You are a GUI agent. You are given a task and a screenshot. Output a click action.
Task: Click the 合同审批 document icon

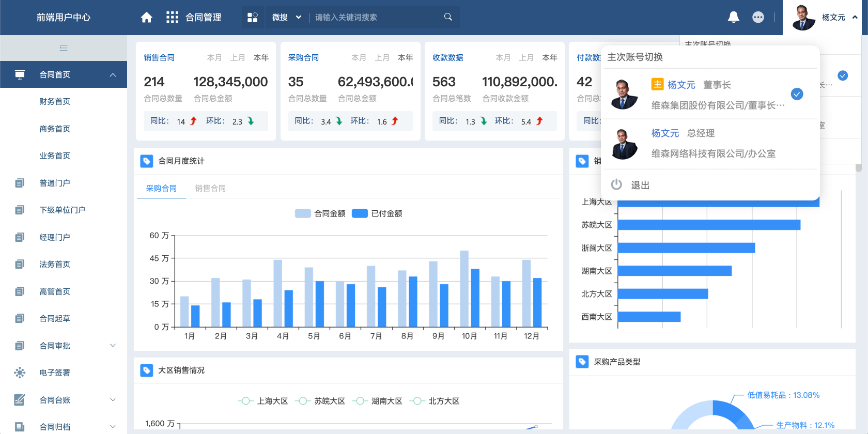click(20, 346)
